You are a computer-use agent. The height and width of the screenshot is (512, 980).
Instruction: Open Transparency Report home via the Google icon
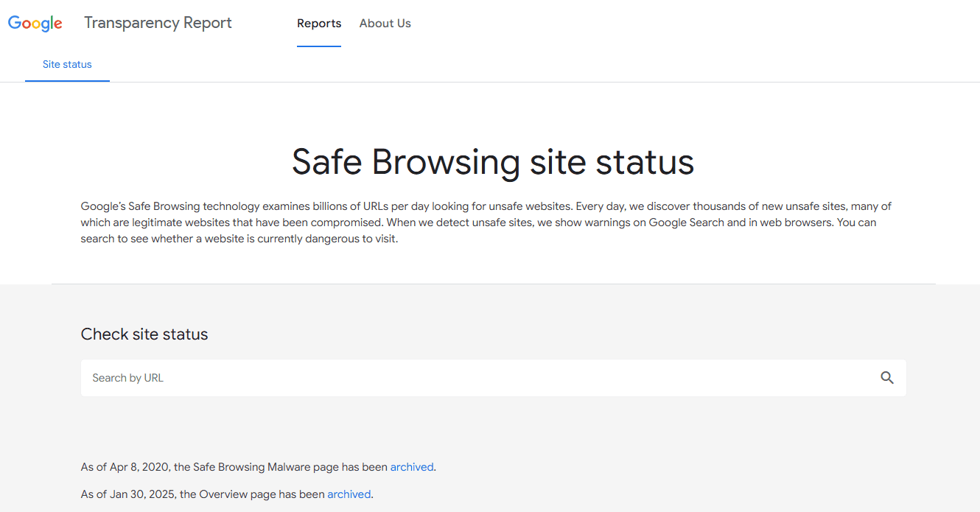(35, 23)
